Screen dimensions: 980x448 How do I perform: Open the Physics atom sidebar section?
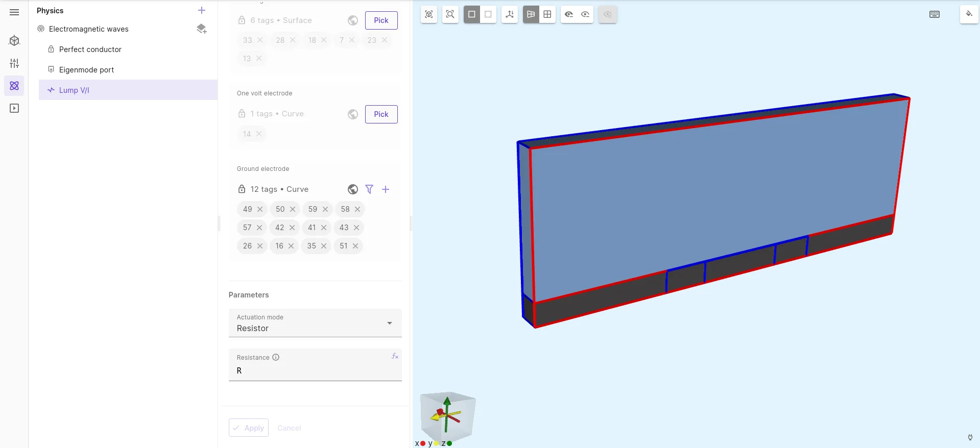tap(14, 86)
